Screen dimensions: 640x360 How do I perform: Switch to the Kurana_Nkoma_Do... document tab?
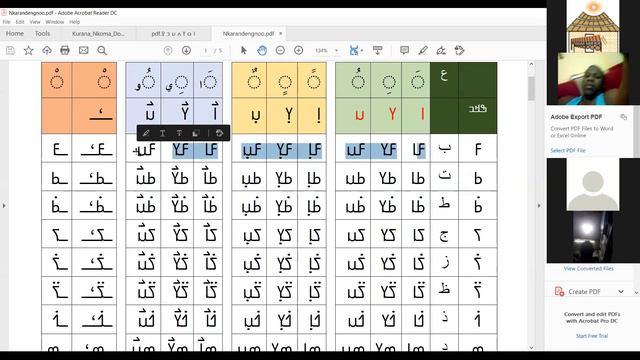tap(98, 34)
